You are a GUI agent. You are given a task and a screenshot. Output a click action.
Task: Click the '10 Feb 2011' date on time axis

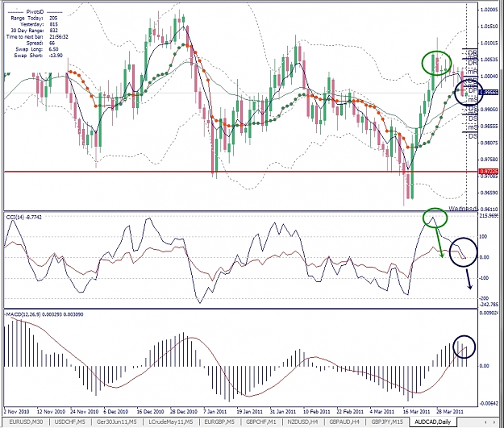pyautogui.click(x=316, y=412)
